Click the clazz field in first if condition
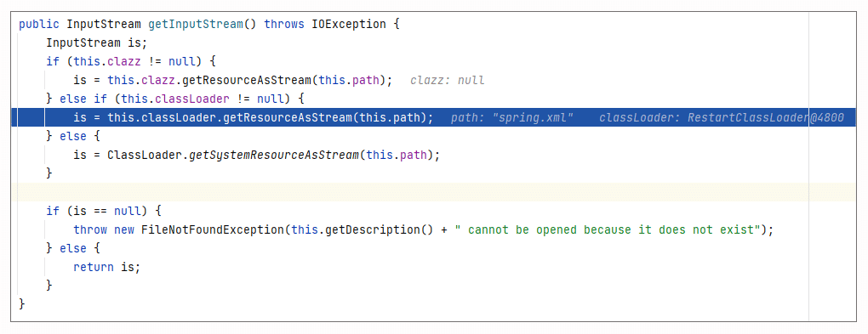This screenshot has height=334, width=868. tap(124, 61)
